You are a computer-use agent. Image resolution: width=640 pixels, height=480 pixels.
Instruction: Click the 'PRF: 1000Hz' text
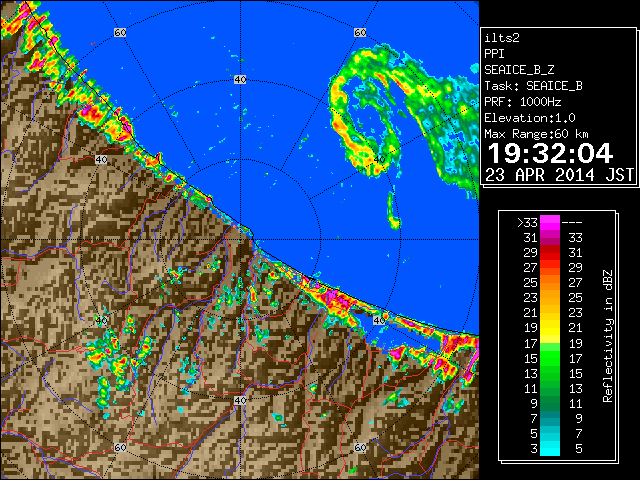(x=523, y=102)
